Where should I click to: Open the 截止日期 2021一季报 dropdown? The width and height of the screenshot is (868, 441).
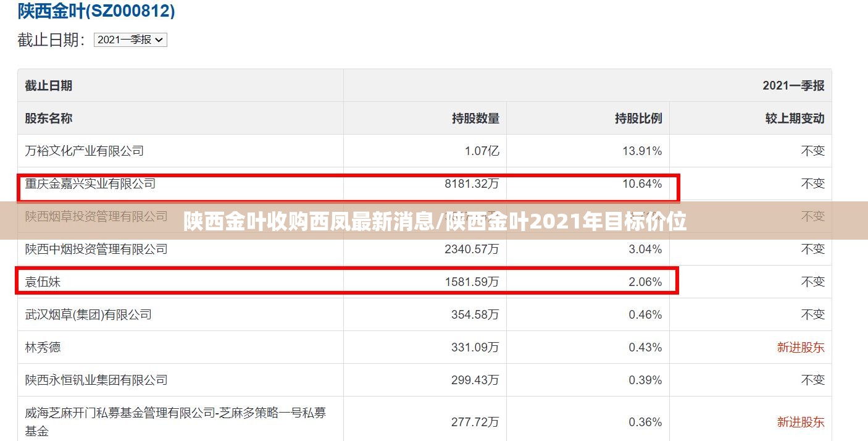tap(130, 40)
